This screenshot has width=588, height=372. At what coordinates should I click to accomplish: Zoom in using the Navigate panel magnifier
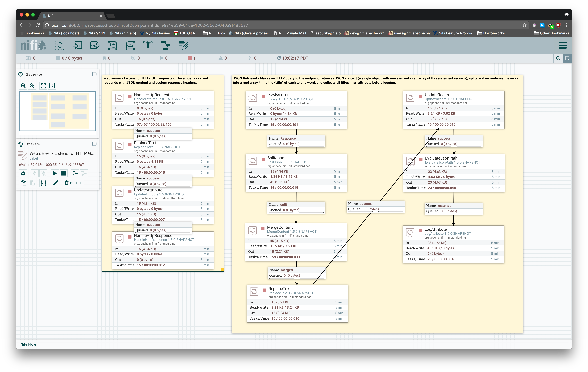pos(23,86)
